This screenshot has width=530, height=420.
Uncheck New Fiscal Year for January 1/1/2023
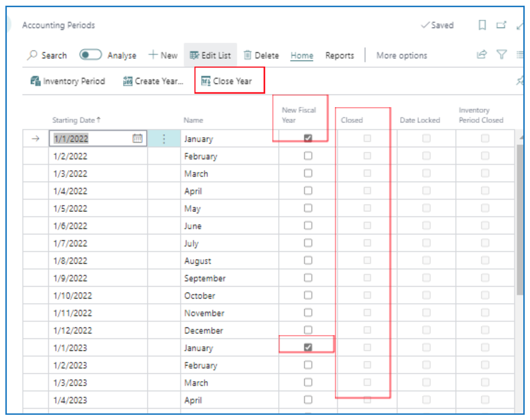(308, 347)
